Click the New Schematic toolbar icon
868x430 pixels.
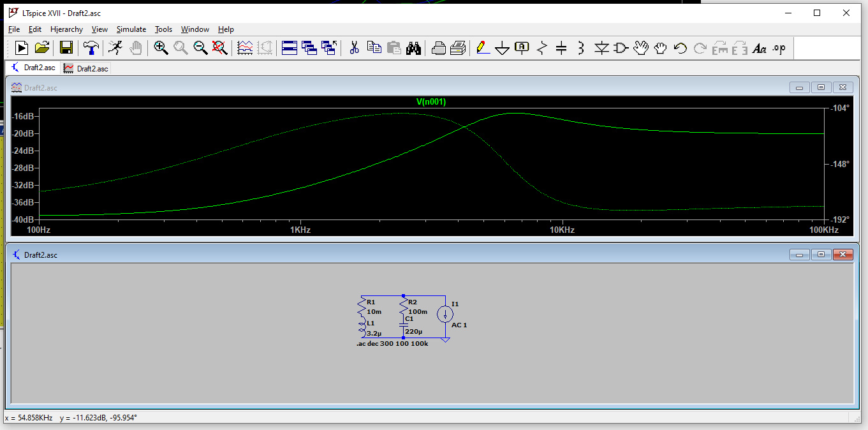(22, 48)
